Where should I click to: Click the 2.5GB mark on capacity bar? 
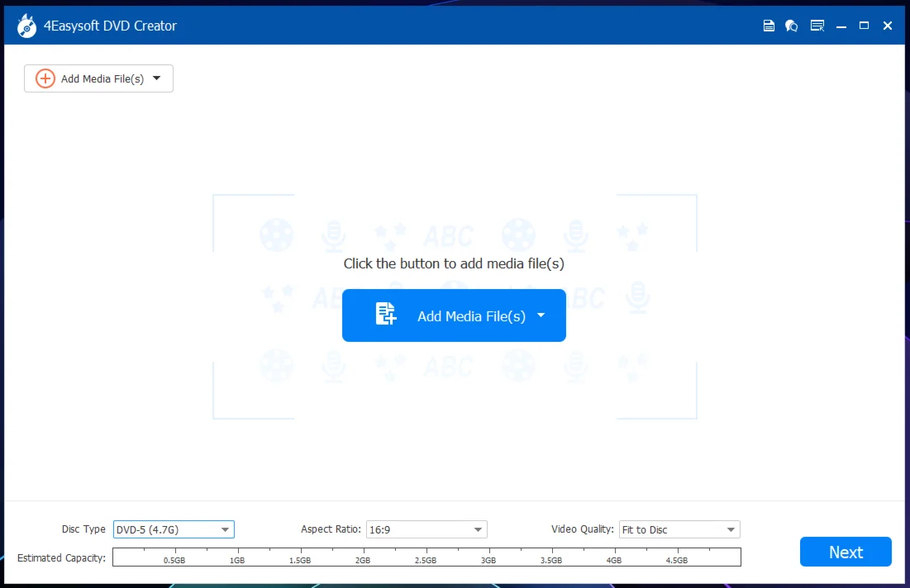click(426, 560)
